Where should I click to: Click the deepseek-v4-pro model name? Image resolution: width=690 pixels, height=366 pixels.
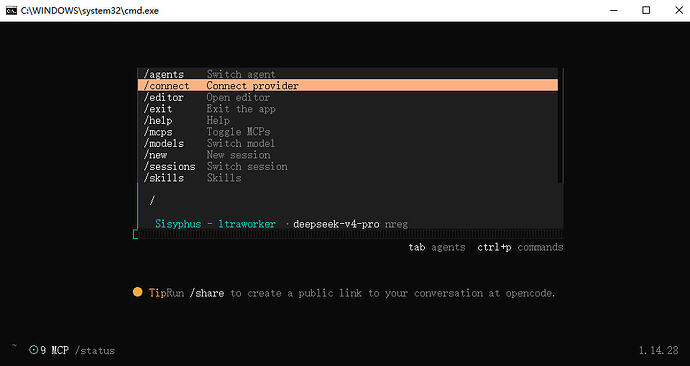[x=336, y=224]
